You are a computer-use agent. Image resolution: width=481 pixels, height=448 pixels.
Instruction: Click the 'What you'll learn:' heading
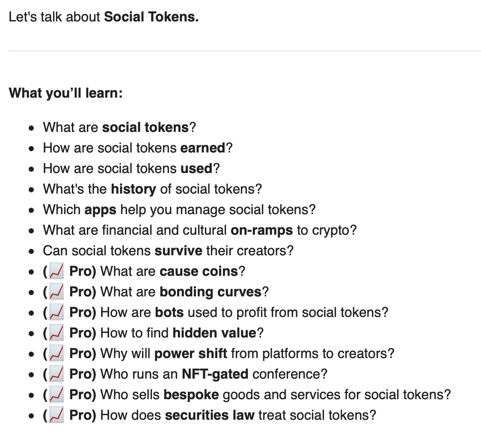click(65, 93)
